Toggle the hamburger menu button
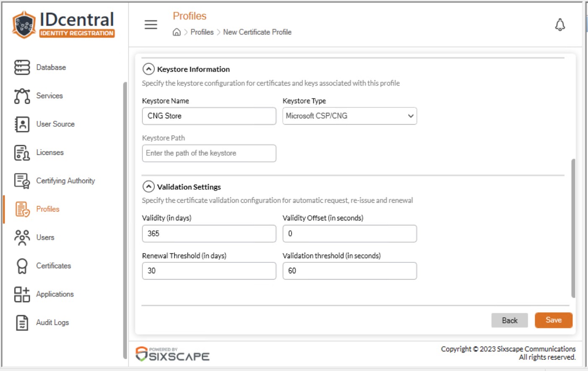 (x=151, y=25)
